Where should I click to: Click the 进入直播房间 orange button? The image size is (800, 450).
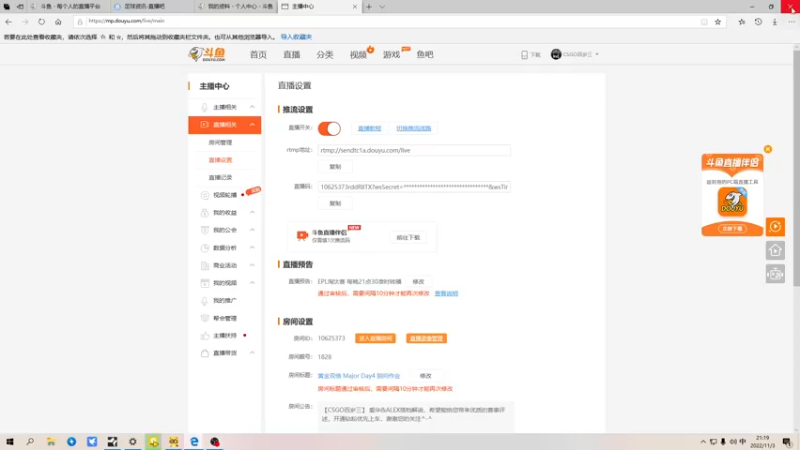tap(376, 339)
